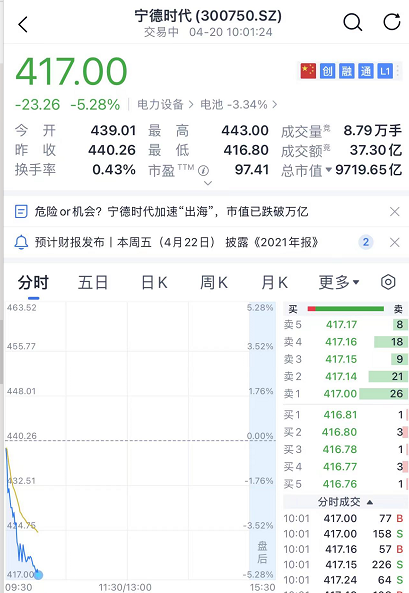Dismiss the 危险or机会 news banner
The width and height of the screenshot is (409, 593).
coord(395,211)
